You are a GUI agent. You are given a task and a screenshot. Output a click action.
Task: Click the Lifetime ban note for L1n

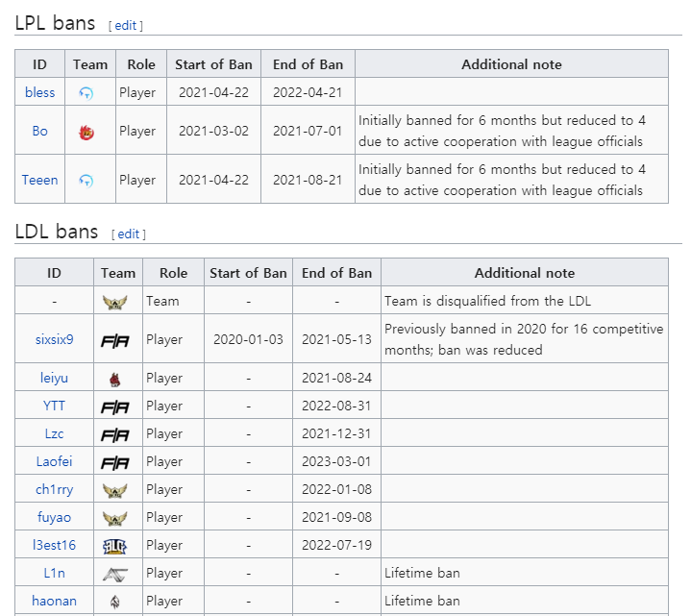click(x=422, y=573)
